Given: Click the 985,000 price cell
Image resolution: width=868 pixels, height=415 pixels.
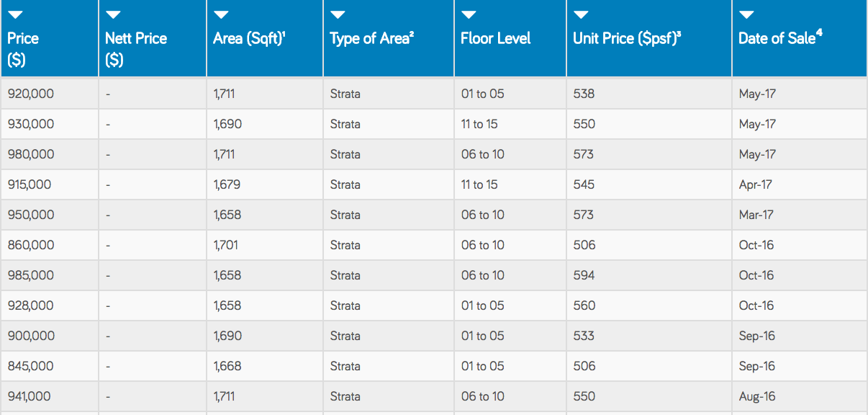Looking at the screenshot, I should coord(49,275).
